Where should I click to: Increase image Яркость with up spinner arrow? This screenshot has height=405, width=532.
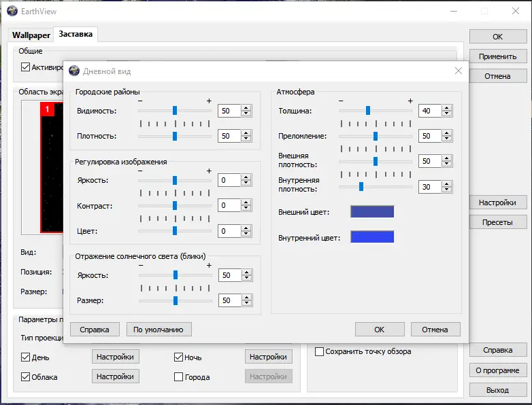point(246,177)
